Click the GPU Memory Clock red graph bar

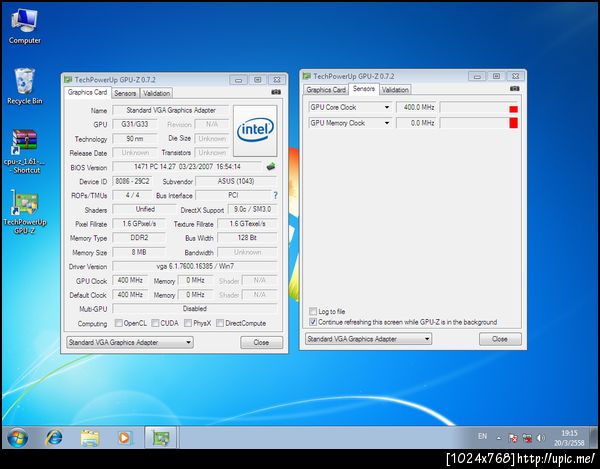[514, 123]
